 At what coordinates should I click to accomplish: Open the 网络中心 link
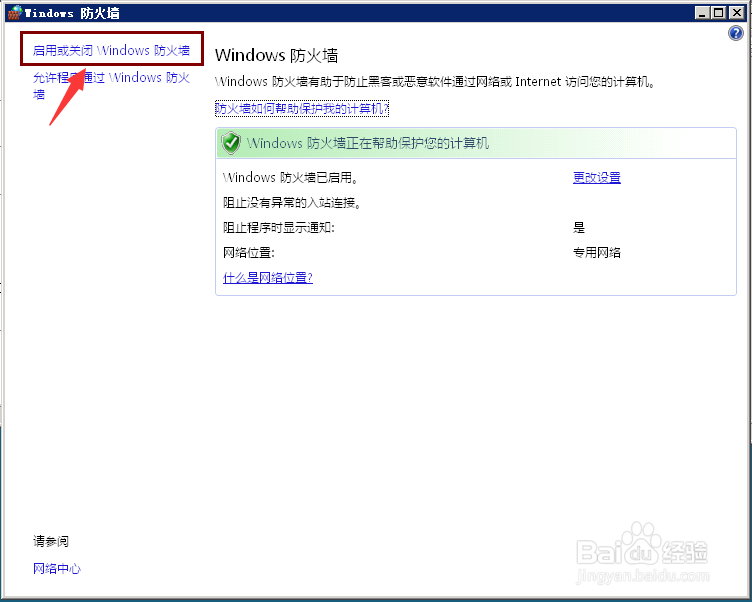click(x=57, y=568)
